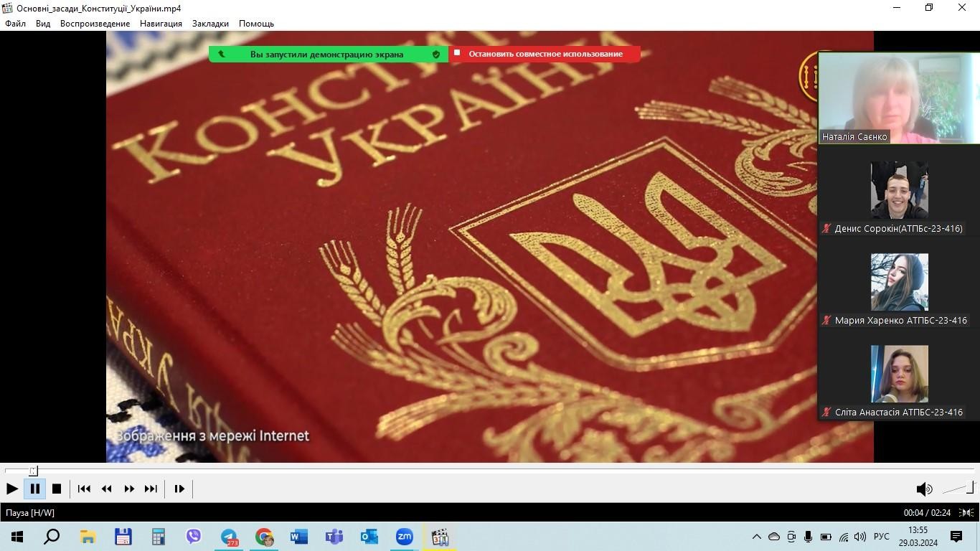Click the frame-step button
This screenshot has height=551, width=980.
pos(179,489)
